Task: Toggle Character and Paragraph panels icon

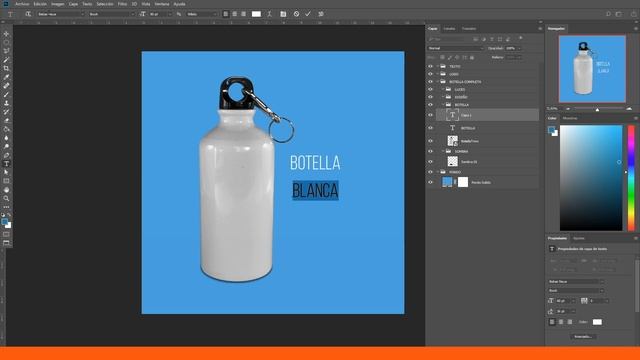Action: (x=283, y=14)
